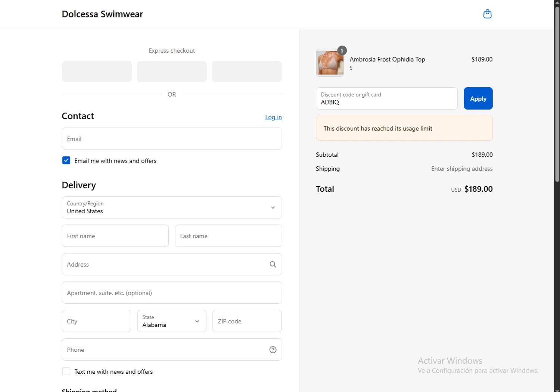Click the third express checkout button
The height and width of the screenshot is (392, 560).
[247, 72]
